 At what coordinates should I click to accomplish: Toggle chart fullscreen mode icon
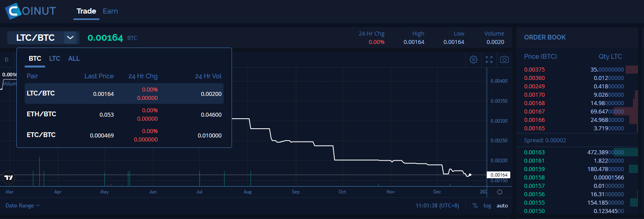[x=489, y=60]
